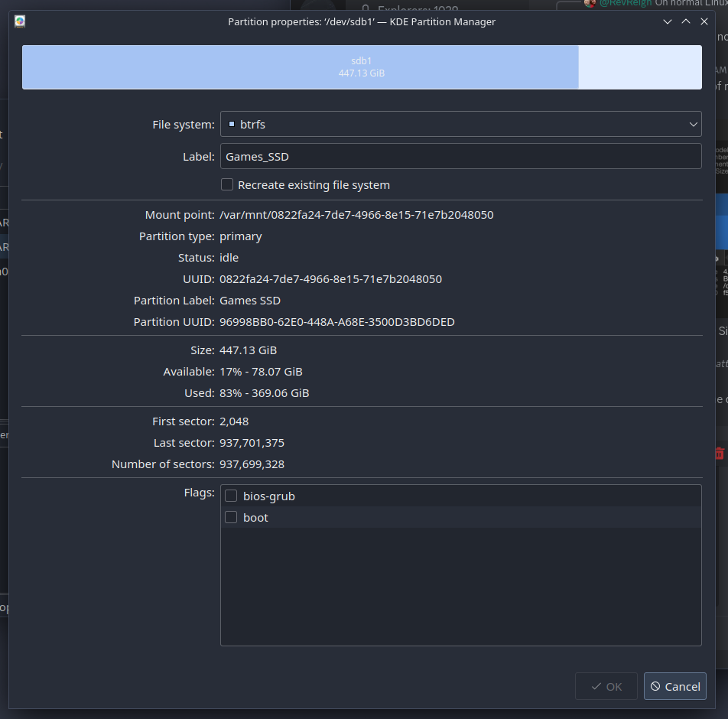Viewport: 728px width, 719px height.
Task: Select Partition UUID 96998BB0-62E0-448A-A68E-3500D3BD6DED
Action: point(337,322)
